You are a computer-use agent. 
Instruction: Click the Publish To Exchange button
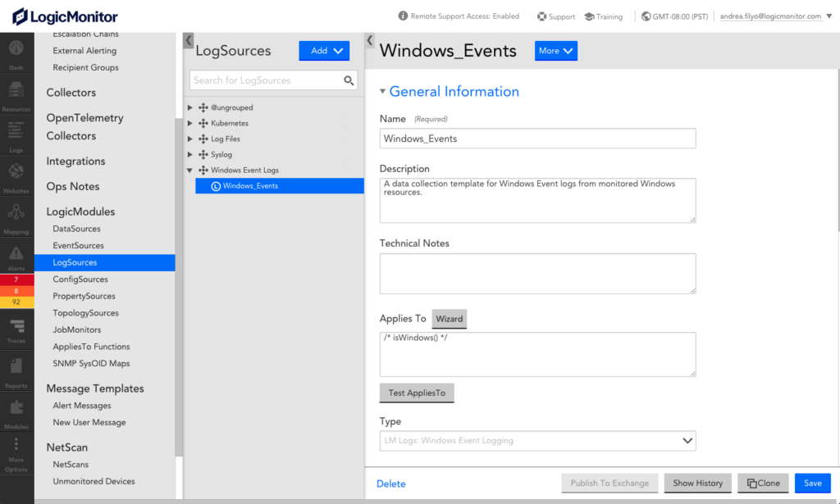tap(609, 484)
